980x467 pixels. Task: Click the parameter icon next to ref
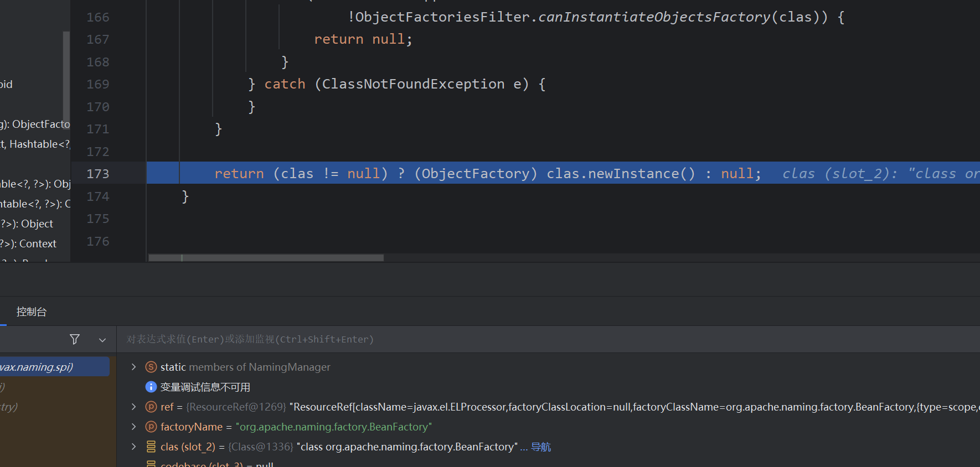click(151, 407)
